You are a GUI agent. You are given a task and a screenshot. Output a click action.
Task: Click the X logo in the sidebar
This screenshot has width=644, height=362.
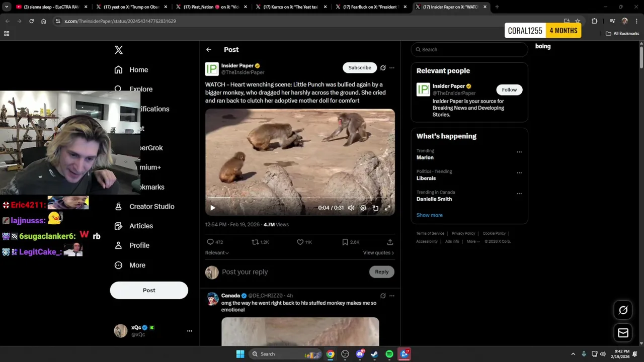119,50
